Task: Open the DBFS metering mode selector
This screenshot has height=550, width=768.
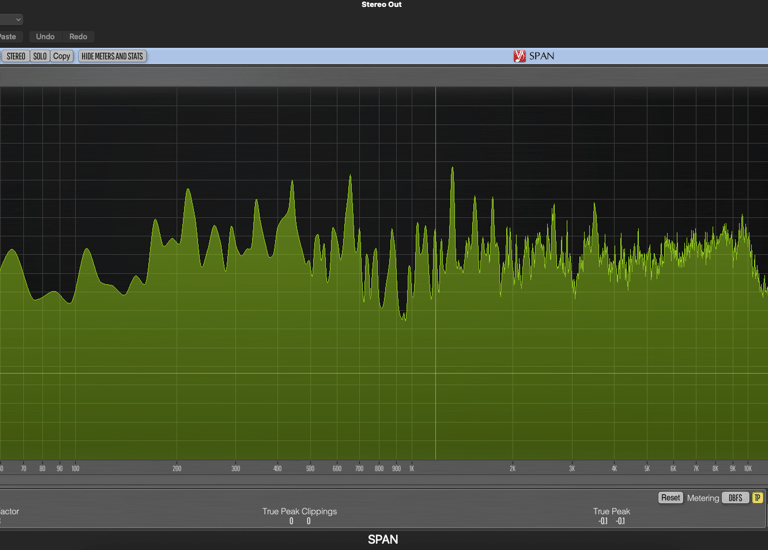Action: click(735, 498)
